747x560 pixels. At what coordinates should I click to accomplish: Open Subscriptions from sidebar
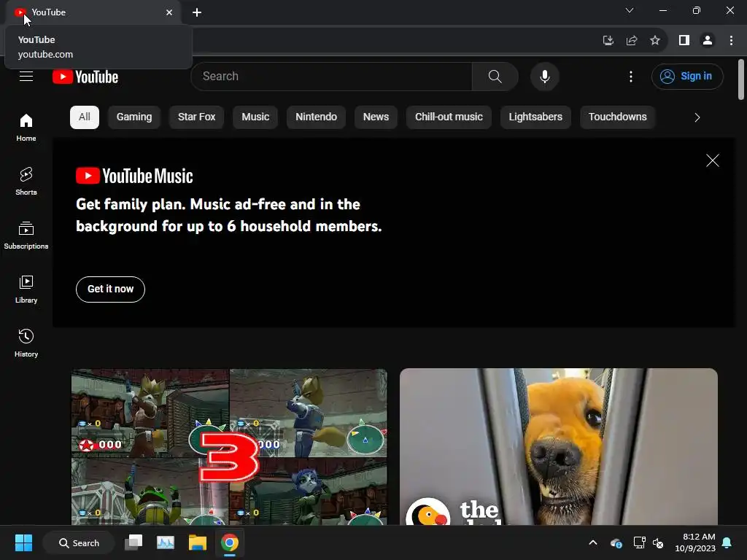pyautogui.click(x=26, y=236)
